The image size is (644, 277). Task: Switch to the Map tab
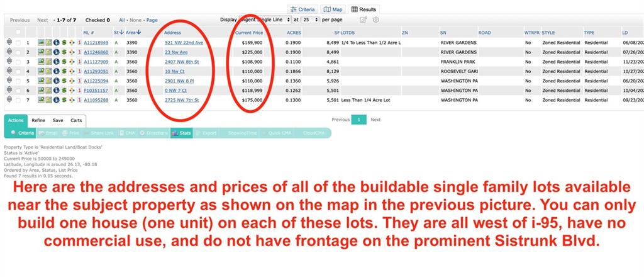click(333, 9)
